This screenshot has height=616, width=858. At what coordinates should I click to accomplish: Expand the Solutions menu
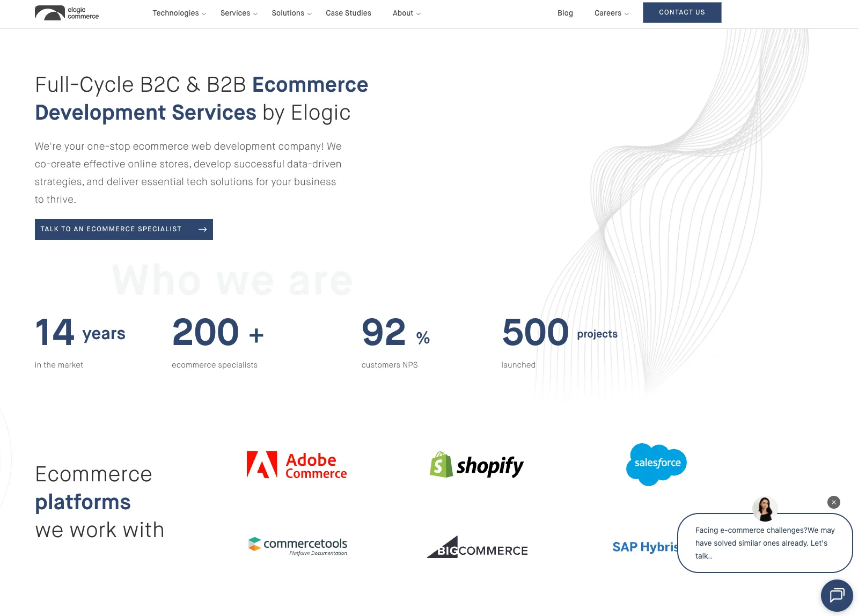coord(291,13)
